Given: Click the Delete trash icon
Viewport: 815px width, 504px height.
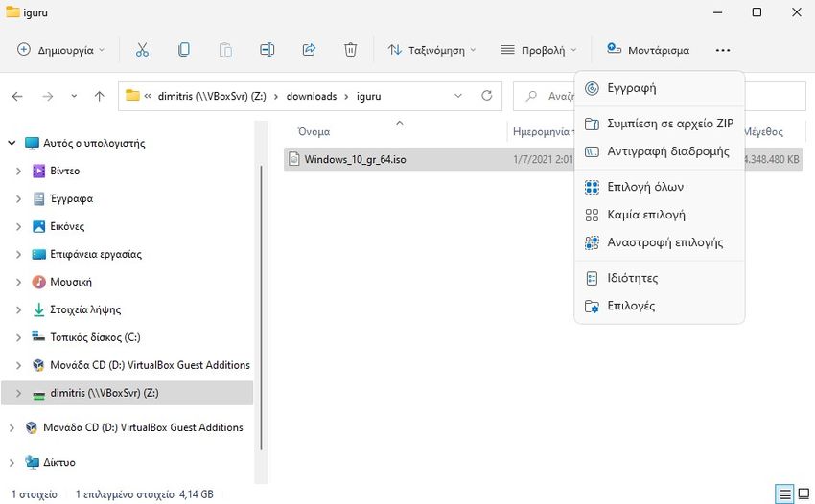Looking at the screenshot, I should click(350, 50).
